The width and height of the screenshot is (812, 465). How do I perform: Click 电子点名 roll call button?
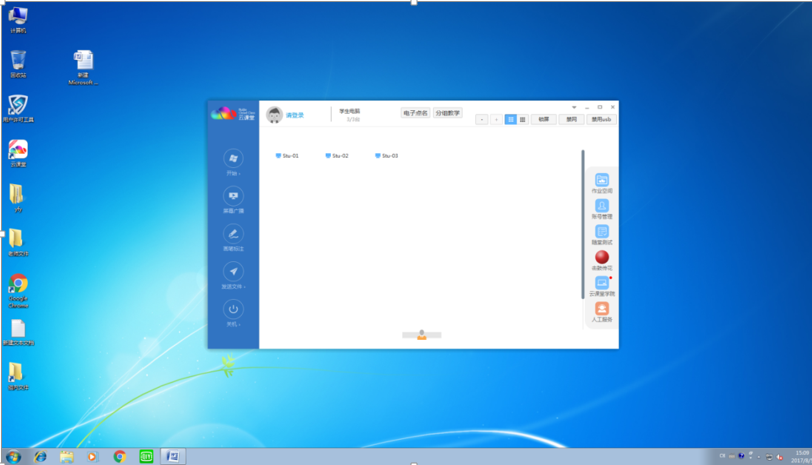(415, 113)
